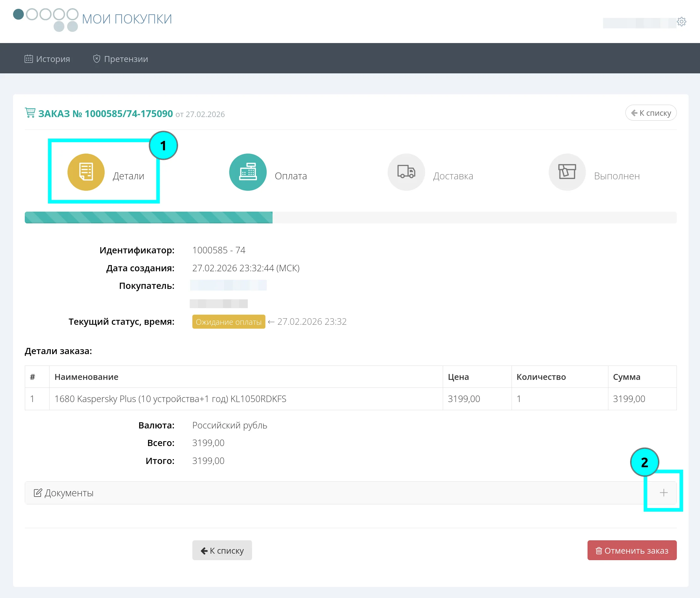Click top К списку button
This screenshot has width=700, height=598.
click(x=650, y=113)
